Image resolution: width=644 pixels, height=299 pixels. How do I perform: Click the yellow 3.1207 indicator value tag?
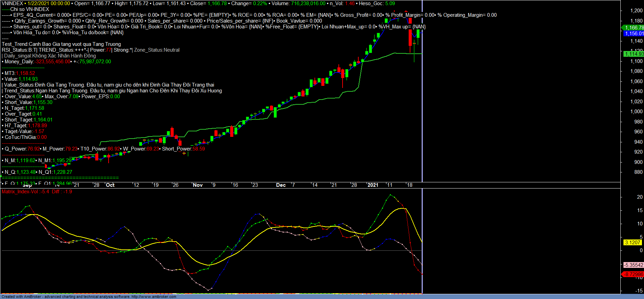pos(632,243)
